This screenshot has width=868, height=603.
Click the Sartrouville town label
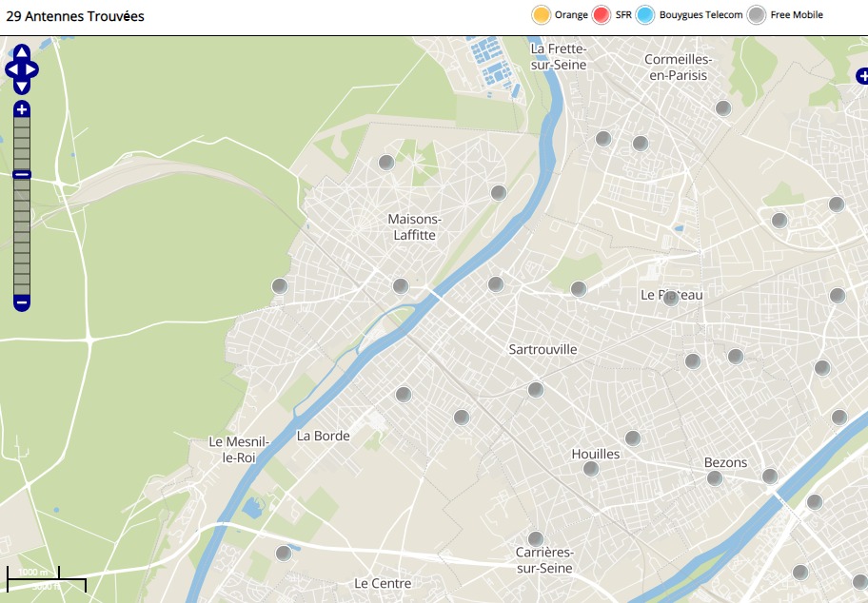click(x=542, y=349)
